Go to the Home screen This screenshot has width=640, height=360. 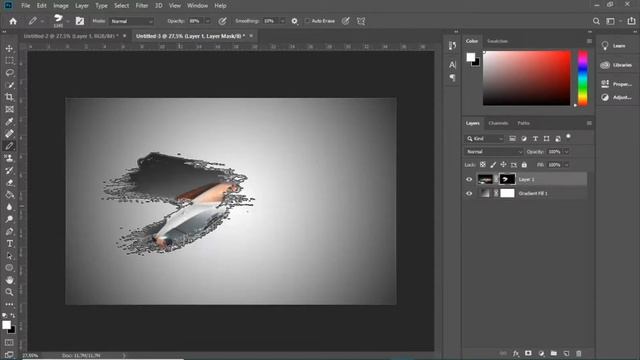click(13, 21)
